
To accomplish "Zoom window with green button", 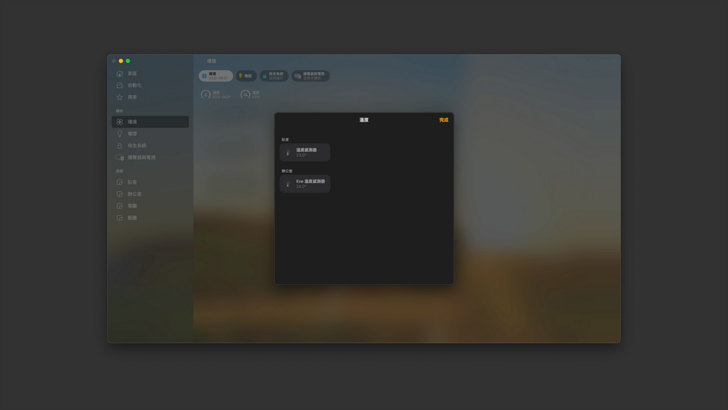I will pyautogui.click(x=128, y=61).
